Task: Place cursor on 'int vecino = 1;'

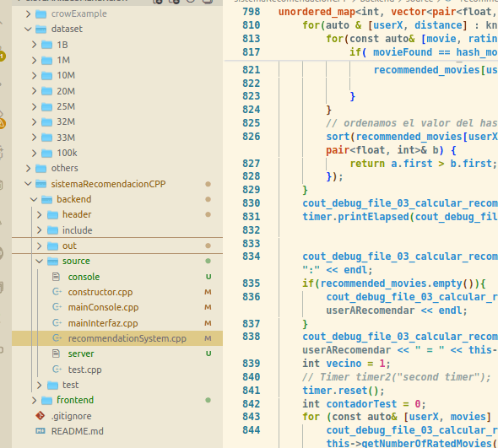Action: [346, 364]
